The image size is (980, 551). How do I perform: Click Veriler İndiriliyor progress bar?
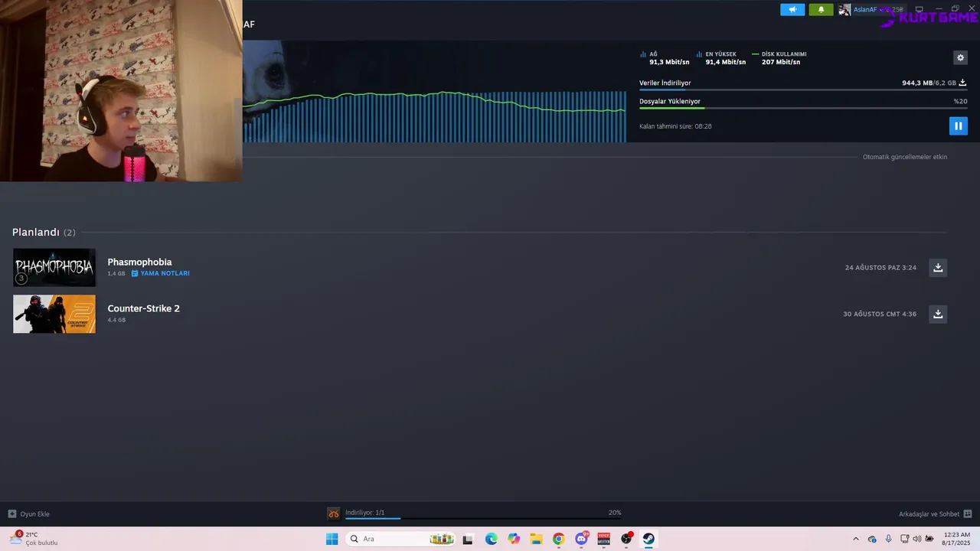point(803,90)
